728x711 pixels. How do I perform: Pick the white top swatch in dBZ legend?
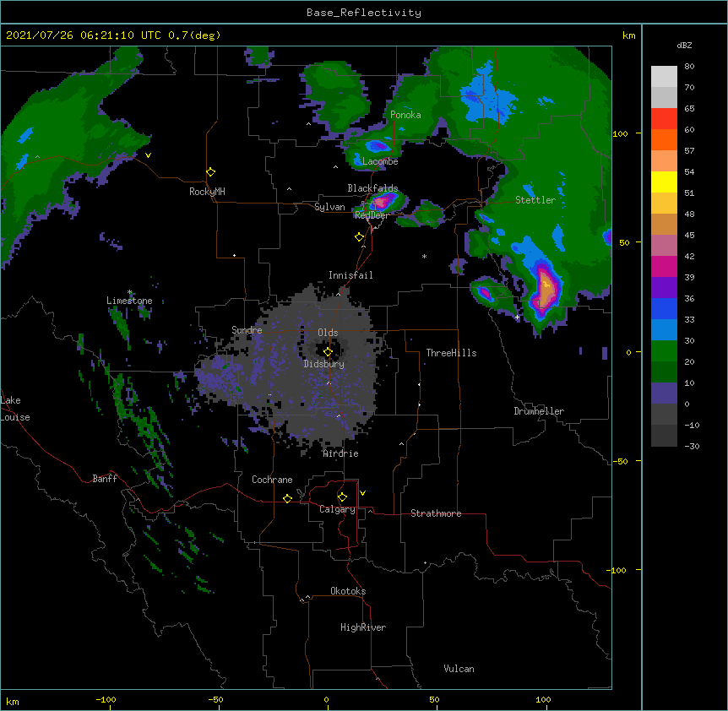tap(664, 77)
